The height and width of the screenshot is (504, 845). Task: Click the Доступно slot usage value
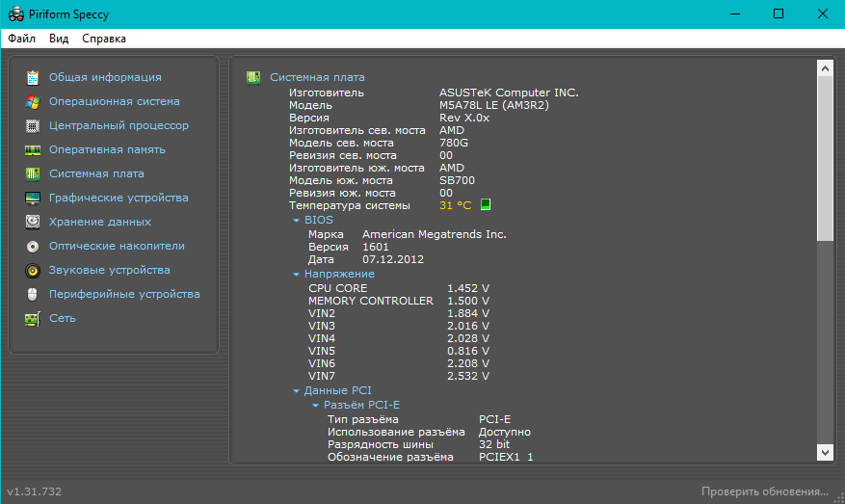click(505, 433)
